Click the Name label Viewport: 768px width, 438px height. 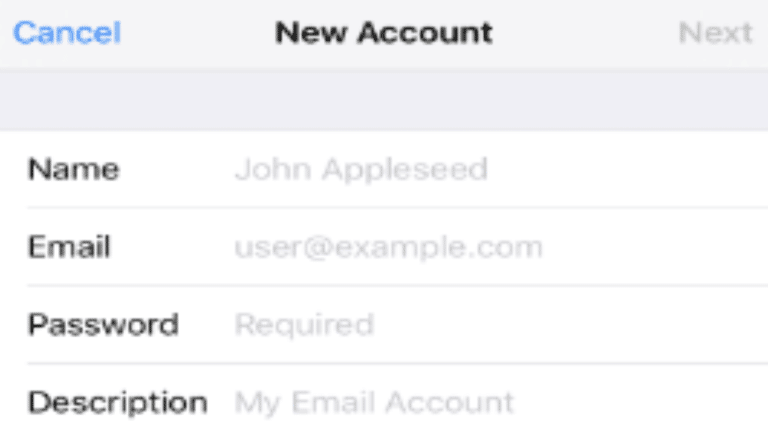coord(73,169)
